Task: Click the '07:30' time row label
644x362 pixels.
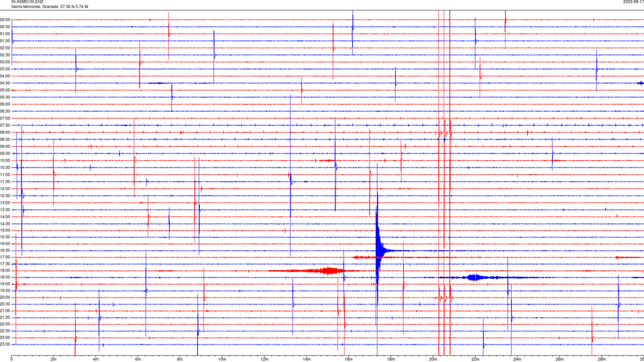Action: (5, 125)
